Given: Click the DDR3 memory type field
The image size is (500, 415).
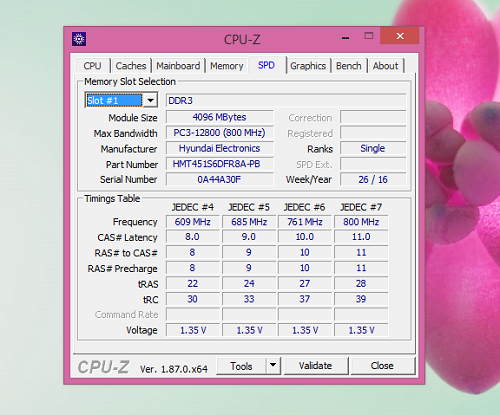Looking at the screenshot, I should pos(286,100).
